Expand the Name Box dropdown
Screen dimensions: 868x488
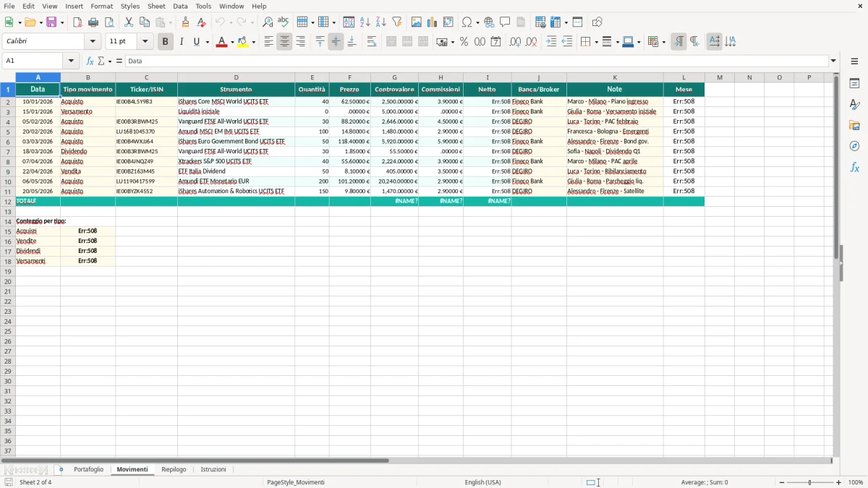click(71, 61)
